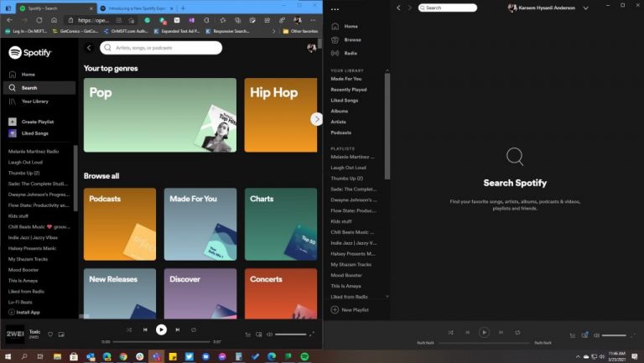Screen dimensions: 644x363
Task: Show more top genres with the right chevron
Action: click(316, 119)
